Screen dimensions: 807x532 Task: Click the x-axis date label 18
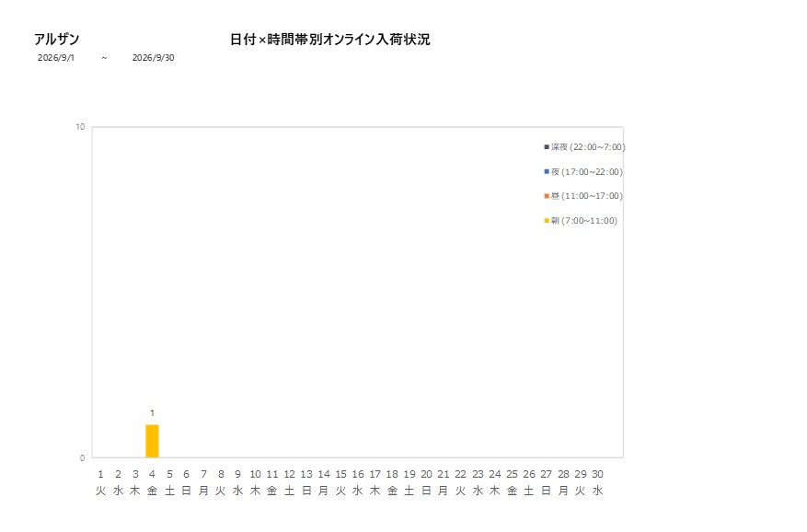[x=392, y=474]
